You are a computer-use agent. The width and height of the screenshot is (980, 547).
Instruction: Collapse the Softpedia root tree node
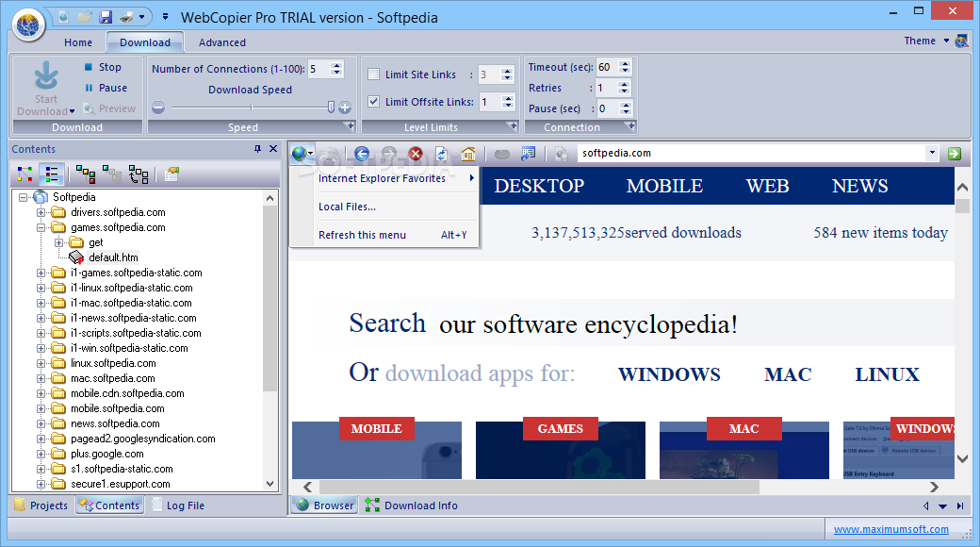click(x=24, y=197)
